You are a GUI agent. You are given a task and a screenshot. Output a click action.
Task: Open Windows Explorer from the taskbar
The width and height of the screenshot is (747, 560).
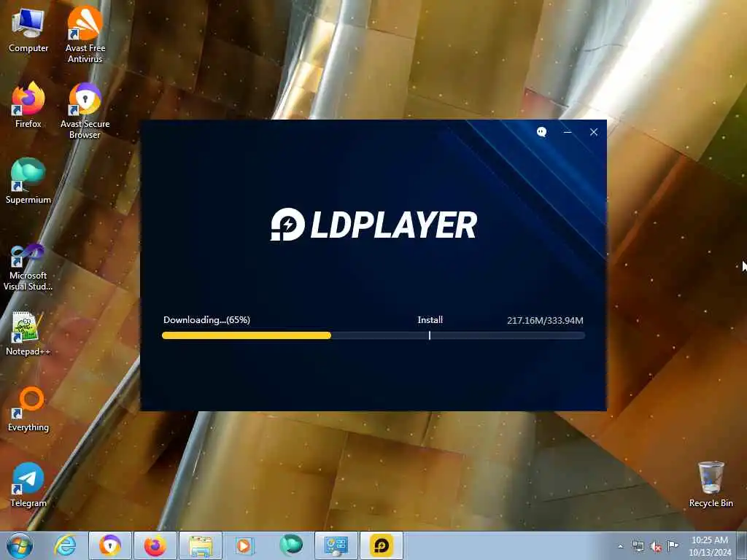click(x=200, y=545)
